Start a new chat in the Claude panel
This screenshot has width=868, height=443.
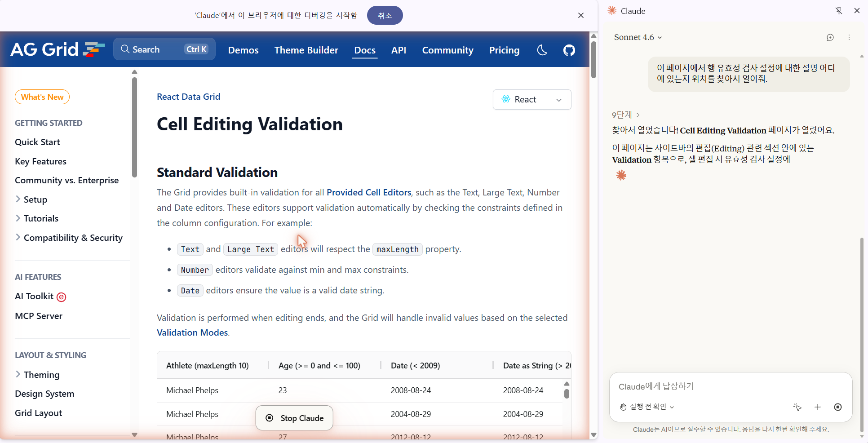[830, 37]
